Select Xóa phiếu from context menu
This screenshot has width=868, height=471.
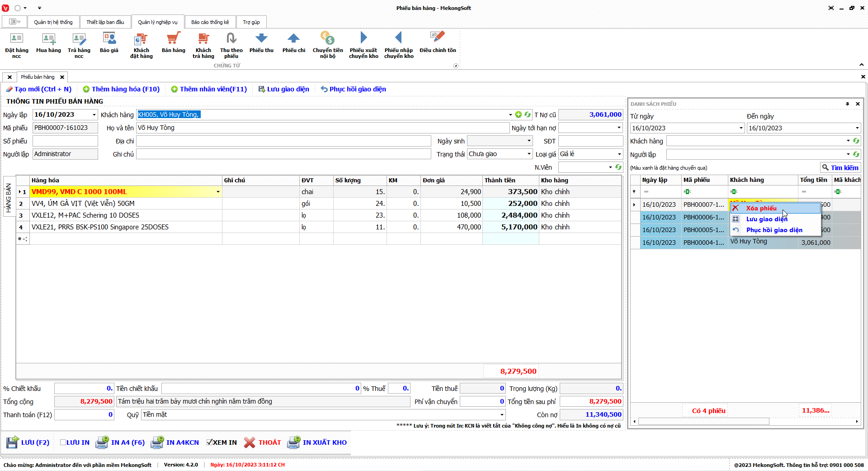tap(761, 208)
